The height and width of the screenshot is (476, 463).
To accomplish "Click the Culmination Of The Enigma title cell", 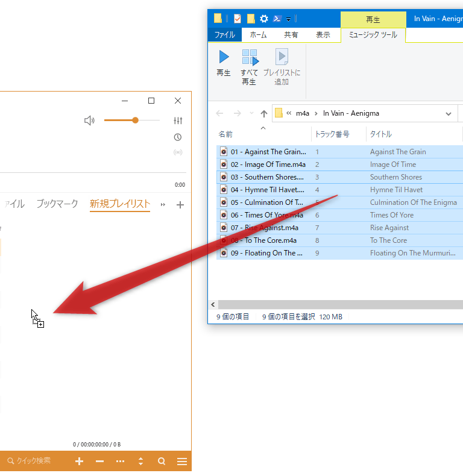I will click(x=413, y=202).
